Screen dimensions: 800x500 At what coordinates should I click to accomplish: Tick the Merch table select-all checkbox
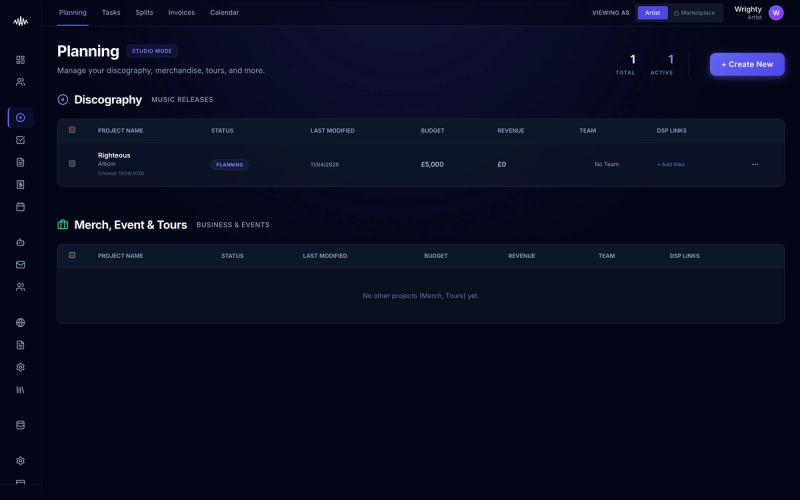tap(72, 255)
